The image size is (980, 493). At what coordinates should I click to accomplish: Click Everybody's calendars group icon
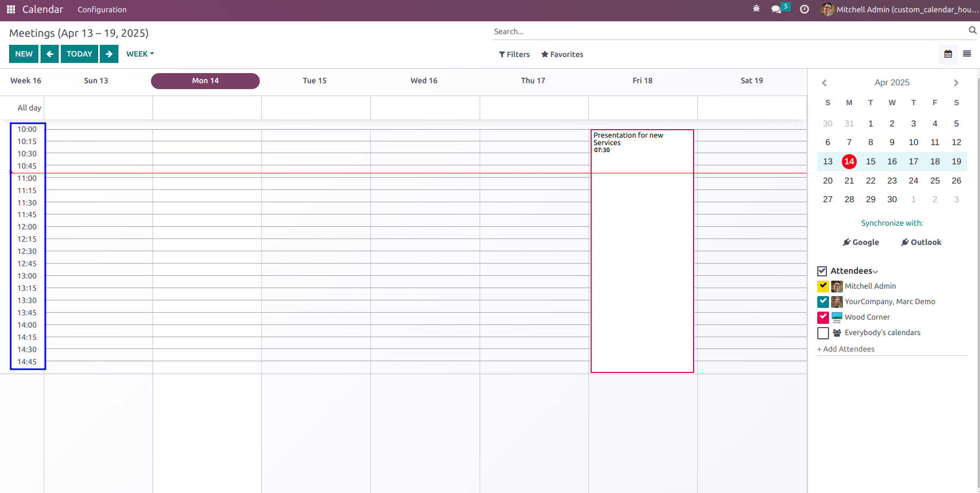836,333
